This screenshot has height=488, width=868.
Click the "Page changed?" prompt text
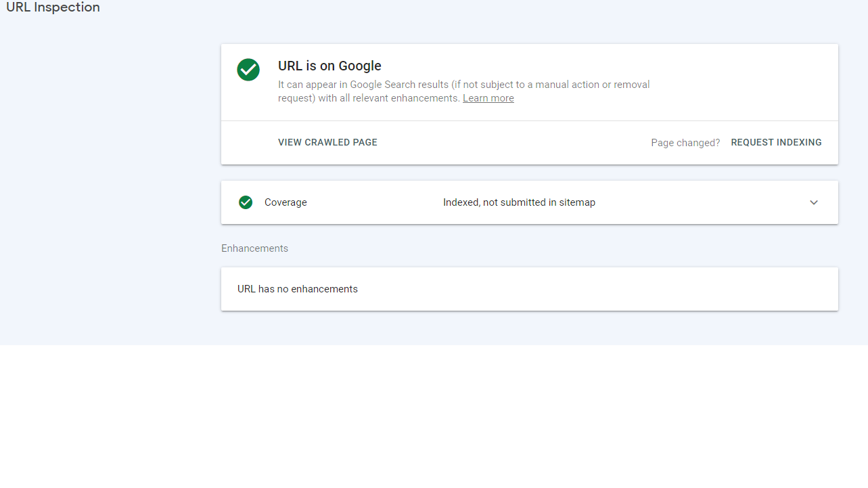tap(685, 143)
